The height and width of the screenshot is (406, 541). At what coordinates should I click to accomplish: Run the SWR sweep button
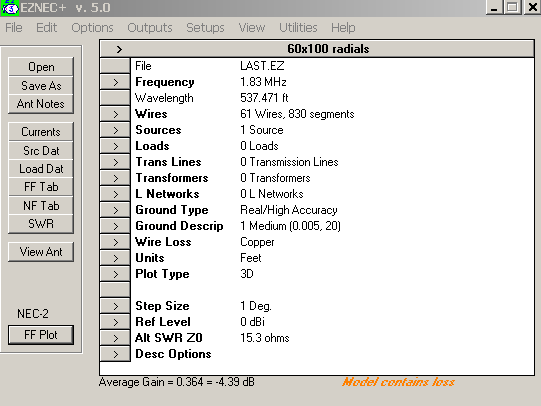pyautogui.click(x=41, y=224)
